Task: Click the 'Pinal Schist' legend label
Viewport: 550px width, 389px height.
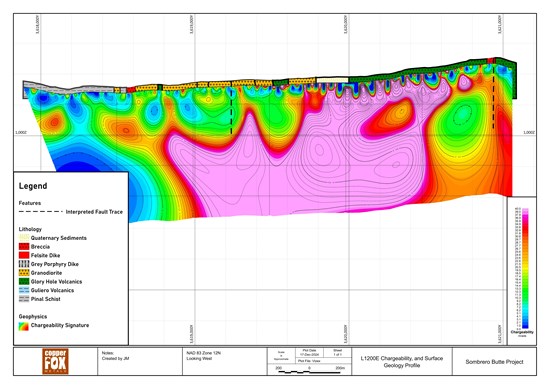Action: pyautogui.click(x=46, y=299)
